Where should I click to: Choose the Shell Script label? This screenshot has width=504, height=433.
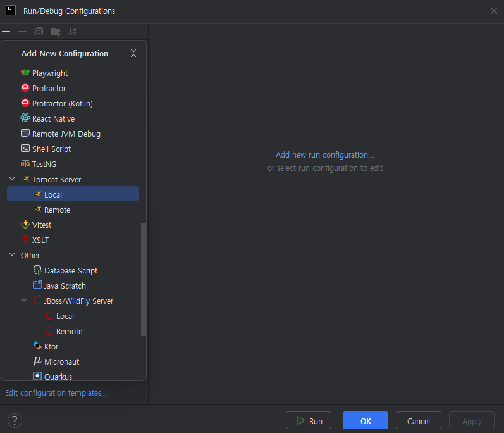click(51, 149)
